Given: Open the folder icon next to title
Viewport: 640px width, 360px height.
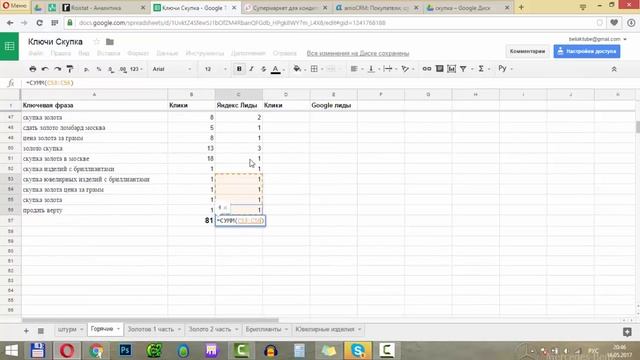Looking at the screenshot, I should [x=109, y=42].
